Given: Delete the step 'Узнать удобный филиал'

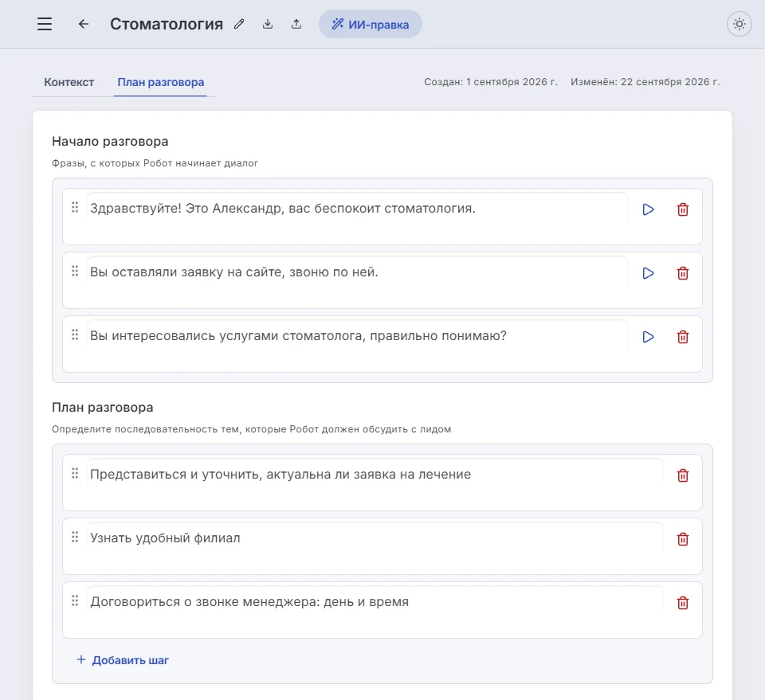Looking at the screenshot, I should [x=683, y=539].
